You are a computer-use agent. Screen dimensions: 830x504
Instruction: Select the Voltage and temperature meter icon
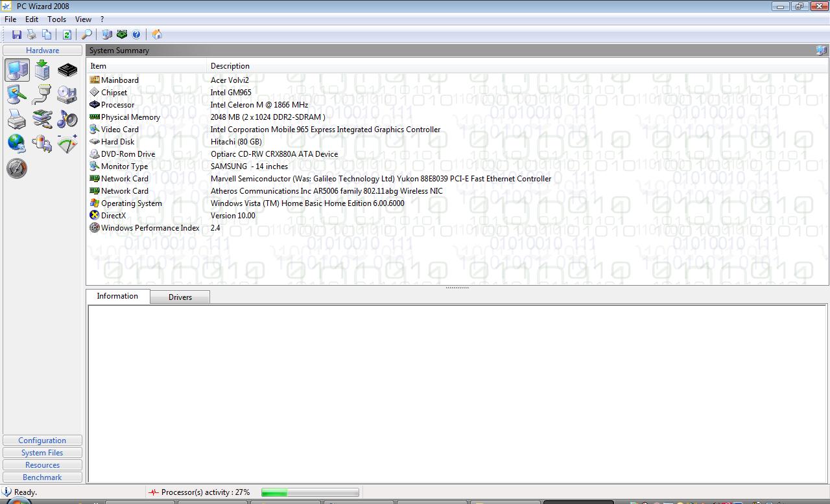point(67,143)
